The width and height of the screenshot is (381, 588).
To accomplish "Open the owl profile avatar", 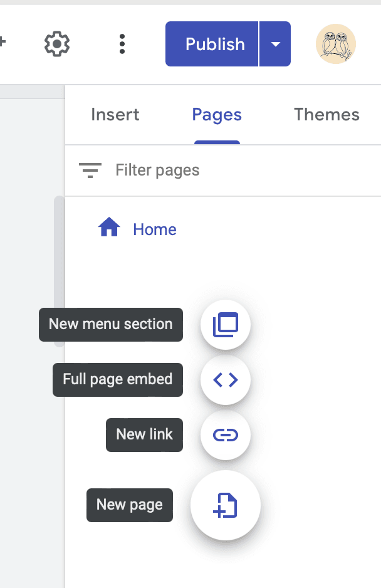I will [336, 44].
